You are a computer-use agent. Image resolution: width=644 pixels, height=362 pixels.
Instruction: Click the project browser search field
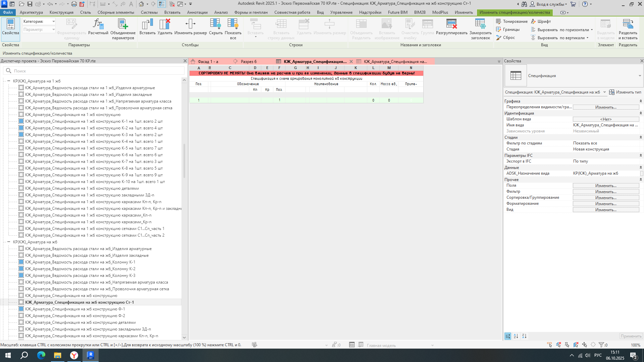pos(97,71)
